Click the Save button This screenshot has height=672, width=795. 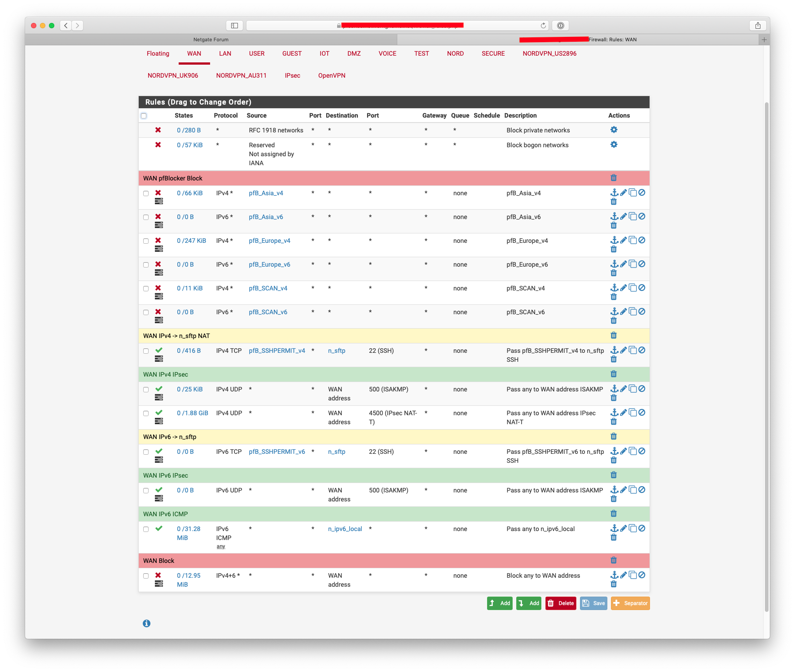click(593, 603)
